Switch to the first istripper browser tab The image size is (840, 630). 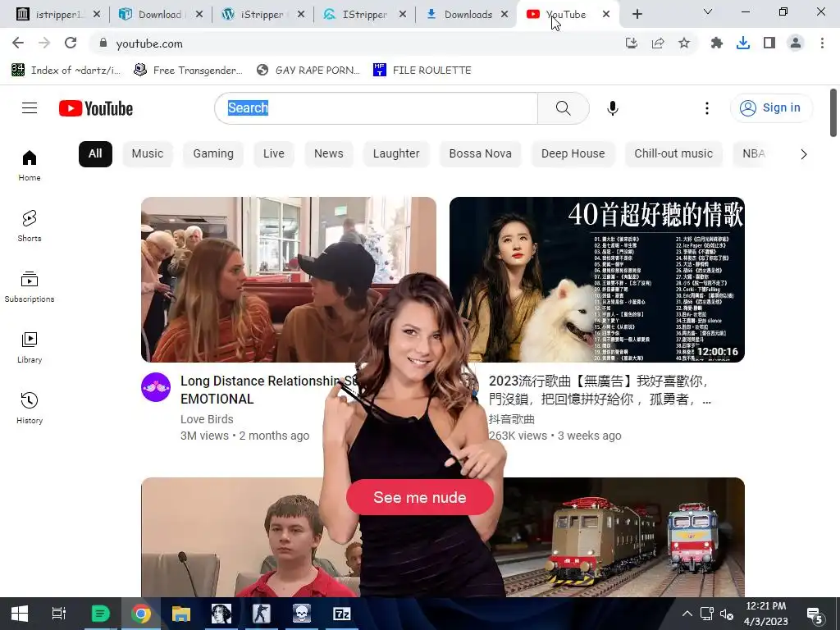(58, 15)
